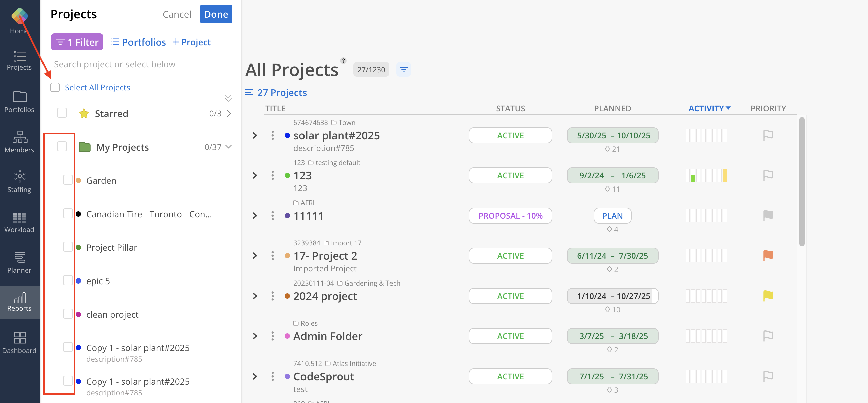Sort by the ACTIVITY column dropdown

tap(709, 108)
